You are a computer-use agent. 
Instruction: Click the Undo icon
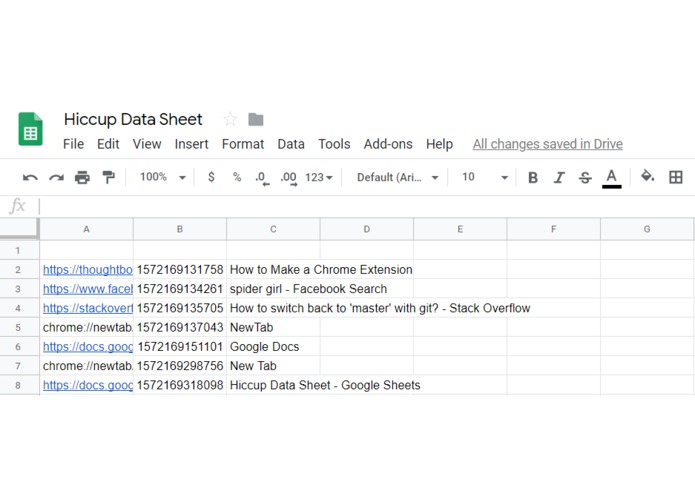[30, 178]
